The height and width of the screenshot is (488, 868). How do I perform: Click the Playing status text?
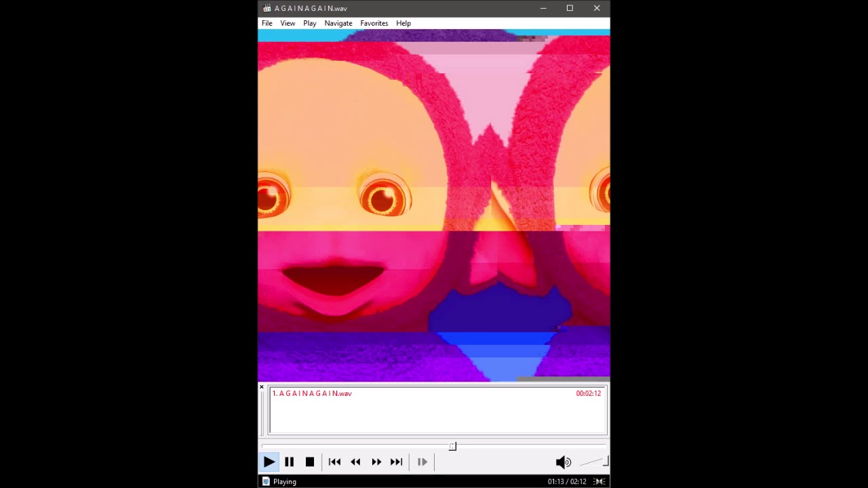pos(285,482)
